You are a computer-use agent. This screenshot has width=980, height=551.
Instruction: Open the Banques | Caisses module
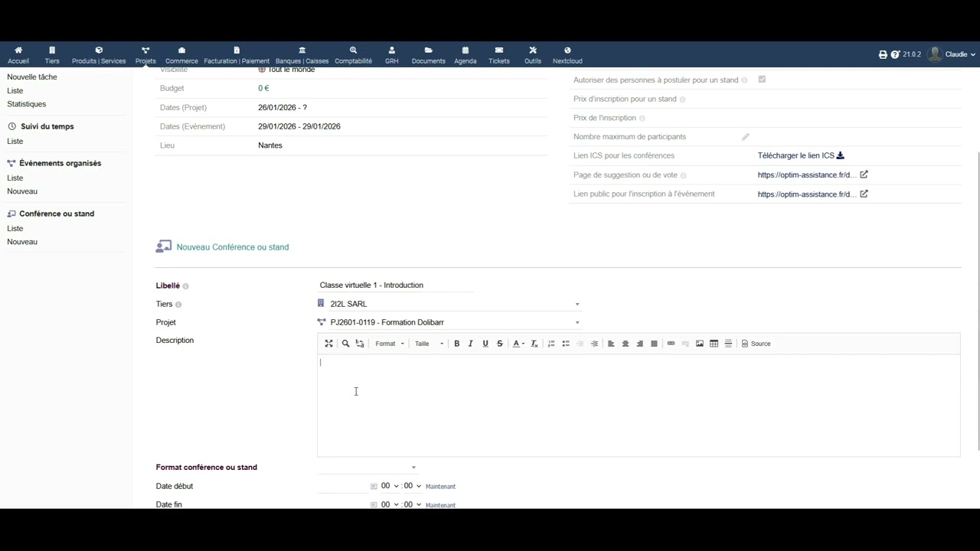(x=302, y=55)
